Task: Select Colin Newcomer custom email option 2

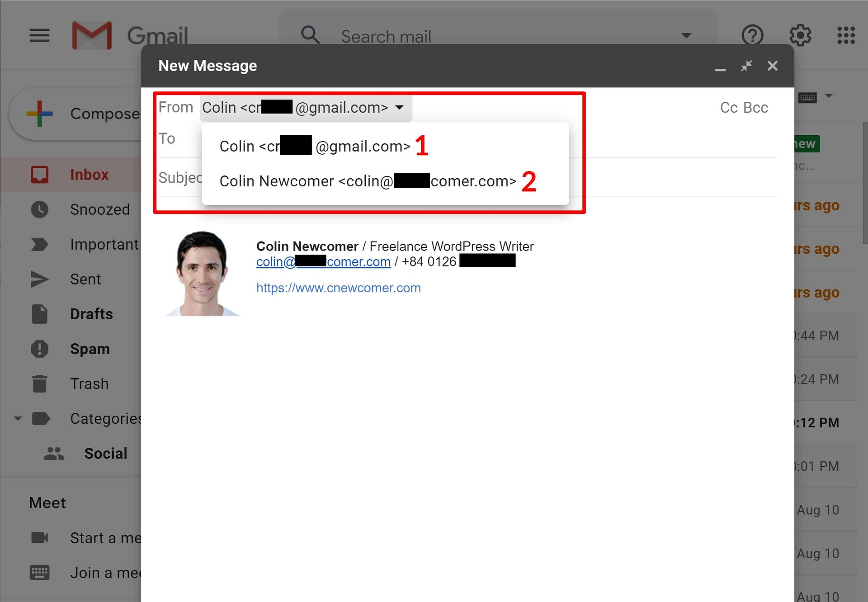Action: tap(367, 181)
